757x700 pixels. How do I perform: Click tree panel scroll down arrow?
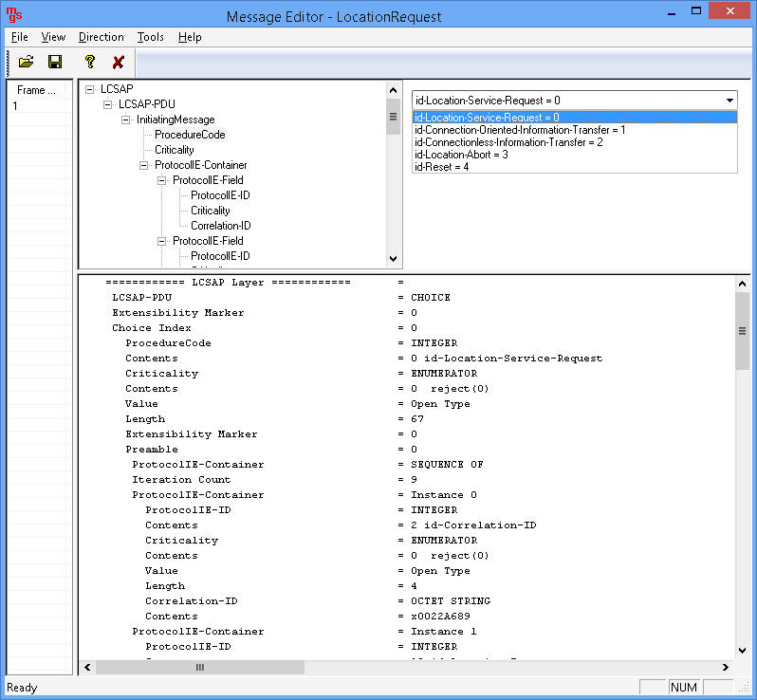tap(393, 259)
